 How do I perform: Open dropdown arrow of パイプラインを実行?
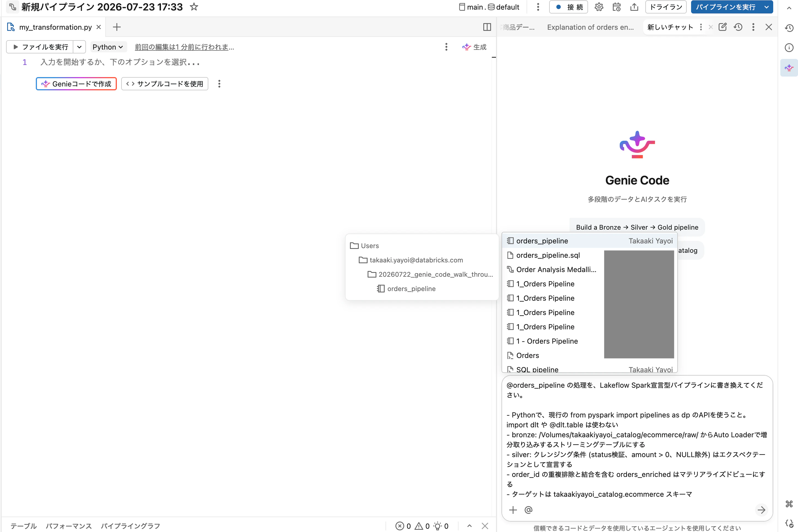766,7
